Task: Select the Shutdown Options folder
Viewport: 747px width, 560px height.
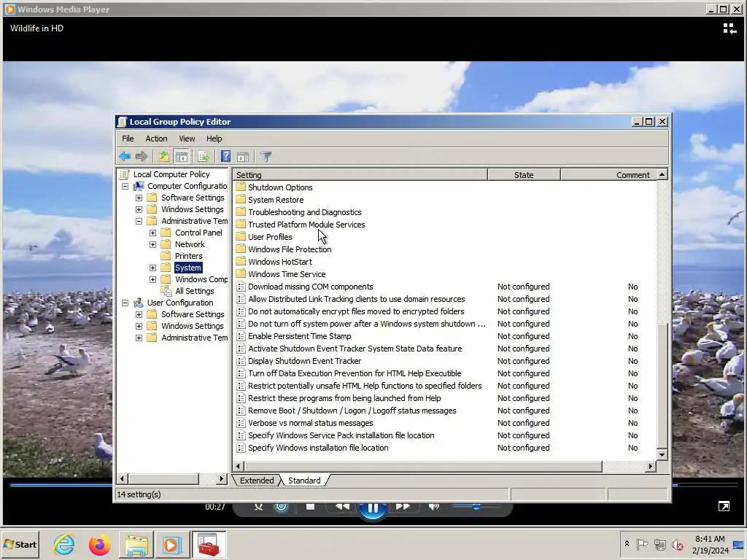Action: pos(280,187)
